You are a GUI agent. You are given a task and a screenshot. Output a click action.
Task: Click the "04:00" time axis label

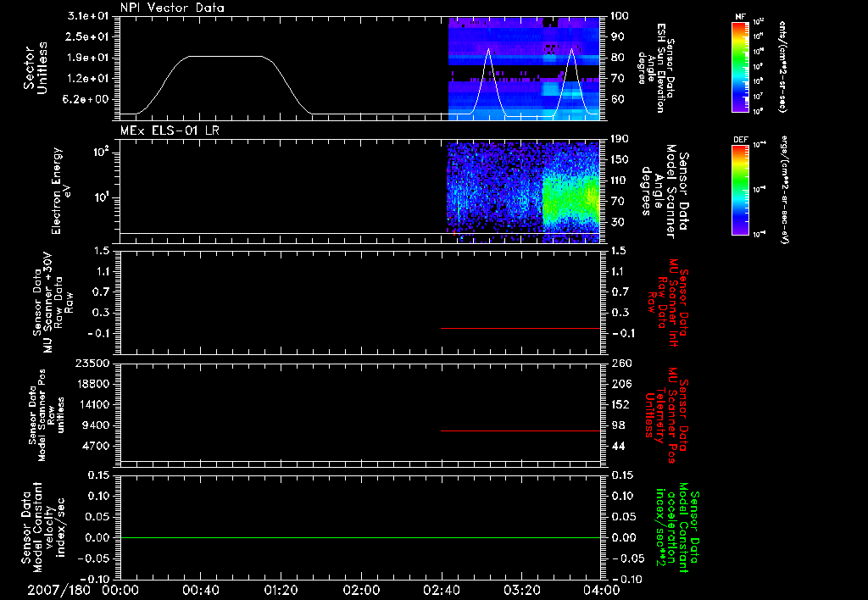(x=601, y=590)
